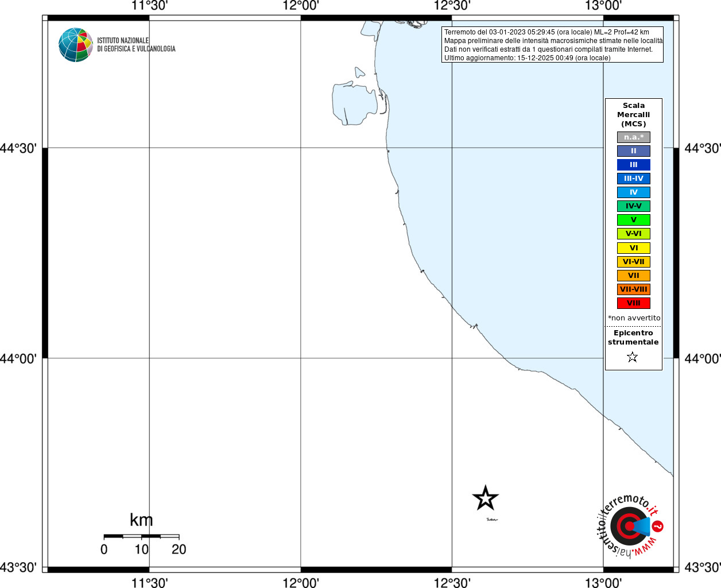Click the top axis label 12°00'

click(301, 6)
